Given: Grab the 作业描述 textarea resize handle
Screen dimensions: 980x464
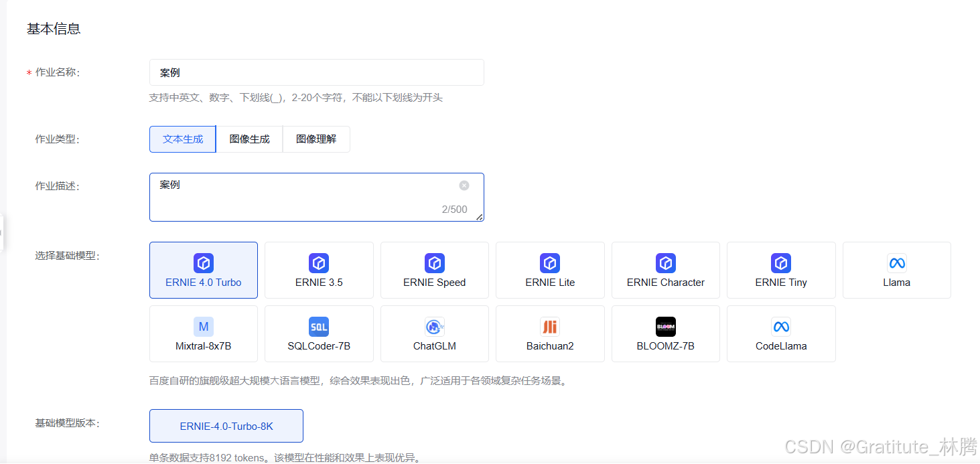Looking at the screenshot, I should pyautogui.click(x=480, y=217).
